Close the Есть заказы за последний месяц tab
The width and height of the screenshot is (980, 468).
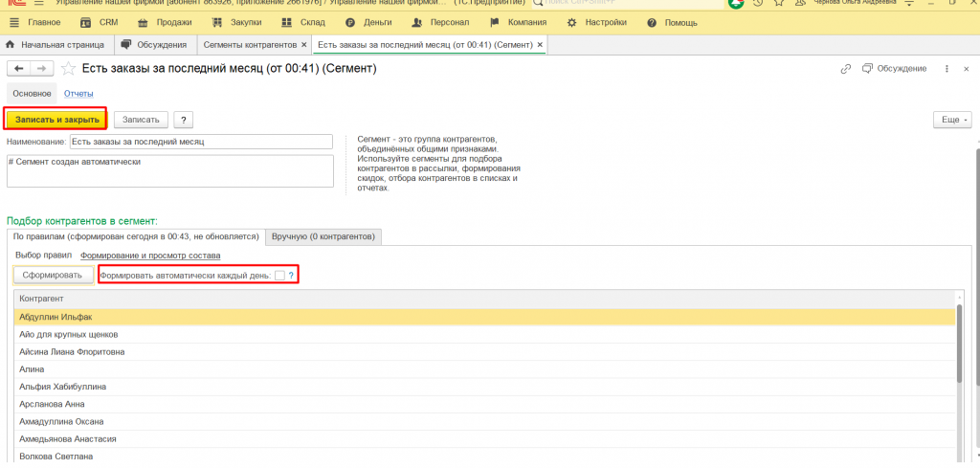540,44
